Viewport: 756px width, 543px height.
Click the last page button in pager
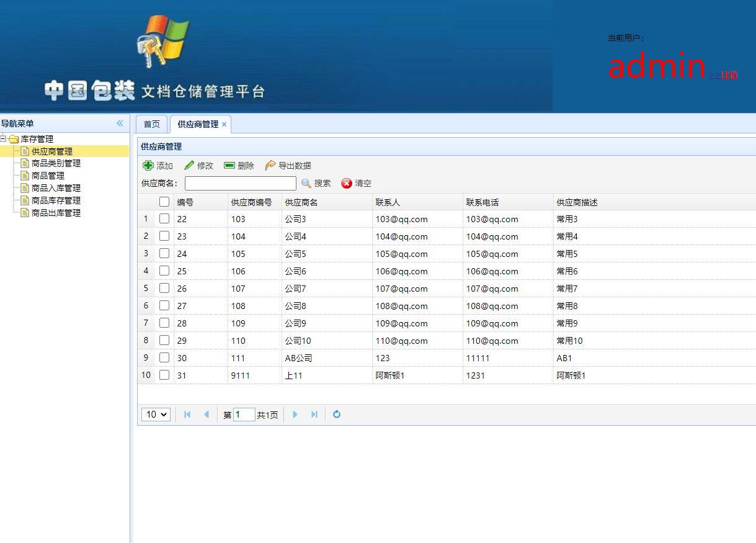point(314,414)
